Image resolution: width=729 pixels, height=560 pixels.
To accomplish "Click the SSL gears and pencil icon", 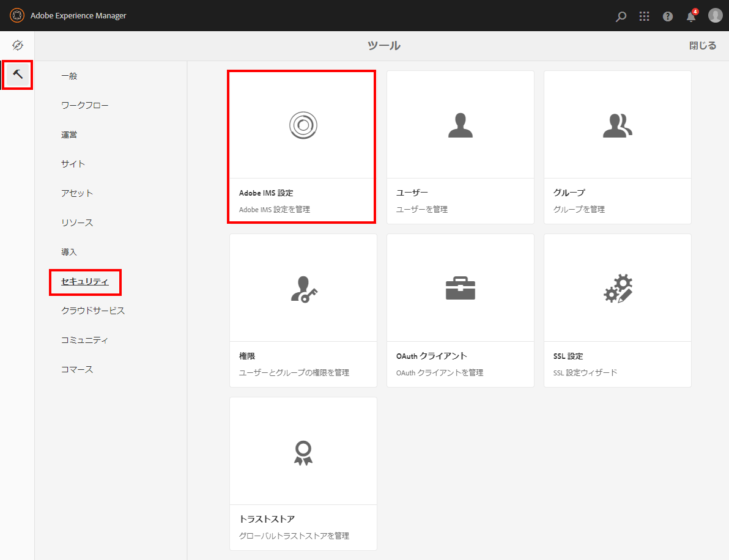I will [x=618, y=289].
